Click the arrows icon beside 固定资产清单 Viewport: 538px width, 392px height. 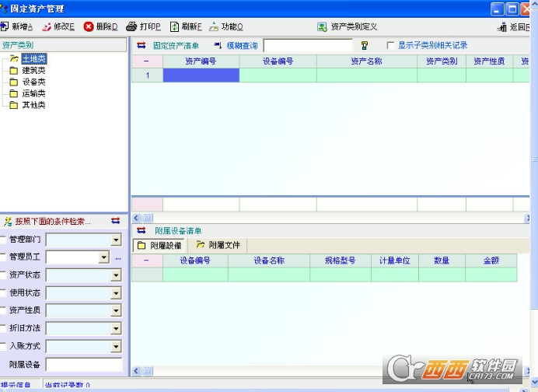tap(141, 45)
